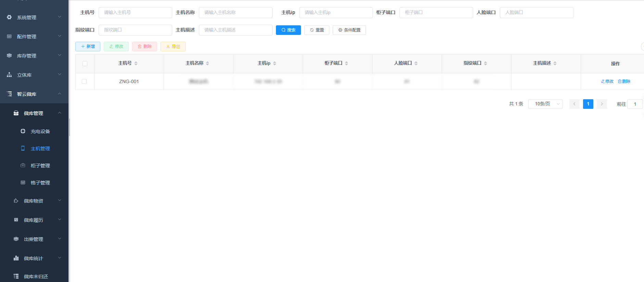Click the 立体库 hierarchy icon
Image resolution: width=644 pixels, height=282 pixels.
(x=9, y=75)
